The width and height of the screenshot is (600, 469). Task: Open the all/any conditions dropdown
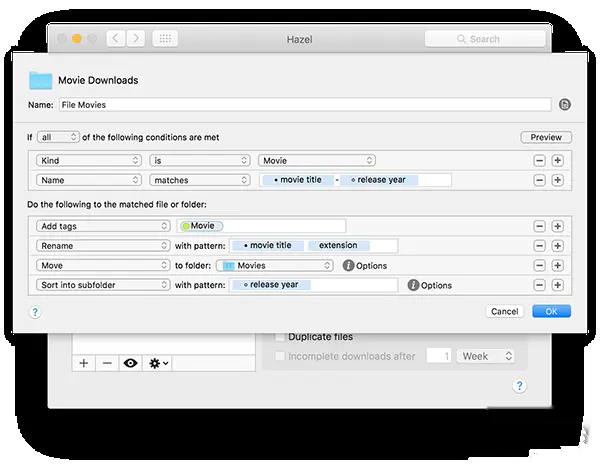coord(58,137)
